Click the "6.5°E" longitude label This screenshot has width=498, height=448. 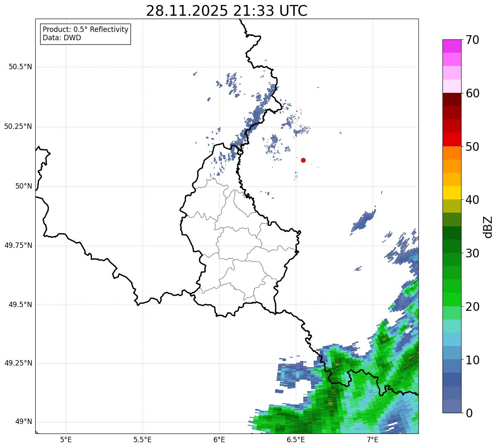point(296,439)
